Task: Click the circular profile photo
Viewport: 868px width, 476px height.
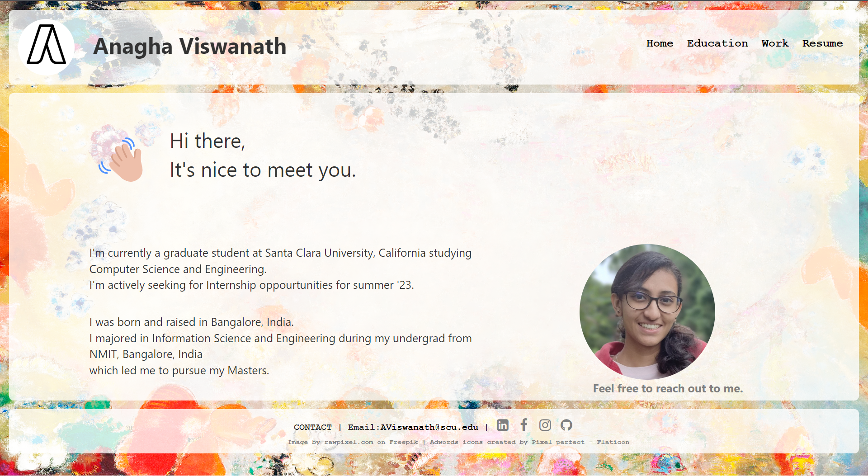Action: click(647, 312)
